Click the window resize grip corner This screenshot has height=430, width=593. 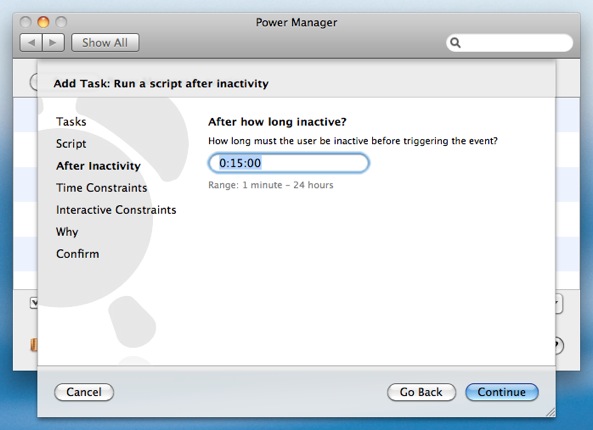[x=551, y=412]
